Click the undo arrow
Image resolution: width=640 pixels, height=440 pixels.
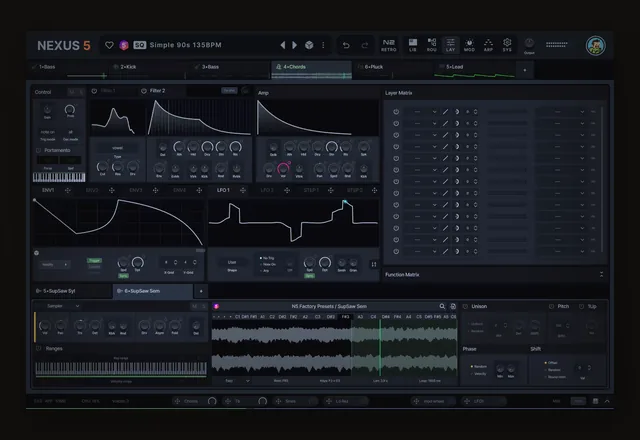(346, 45)
